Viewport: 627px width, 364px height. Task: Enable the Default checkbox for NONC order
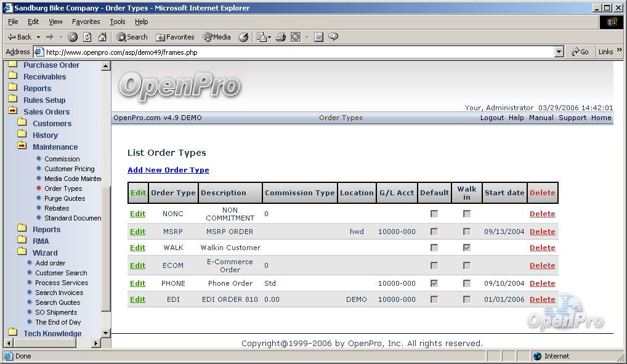pyautogui.click(x=434, y=214)
